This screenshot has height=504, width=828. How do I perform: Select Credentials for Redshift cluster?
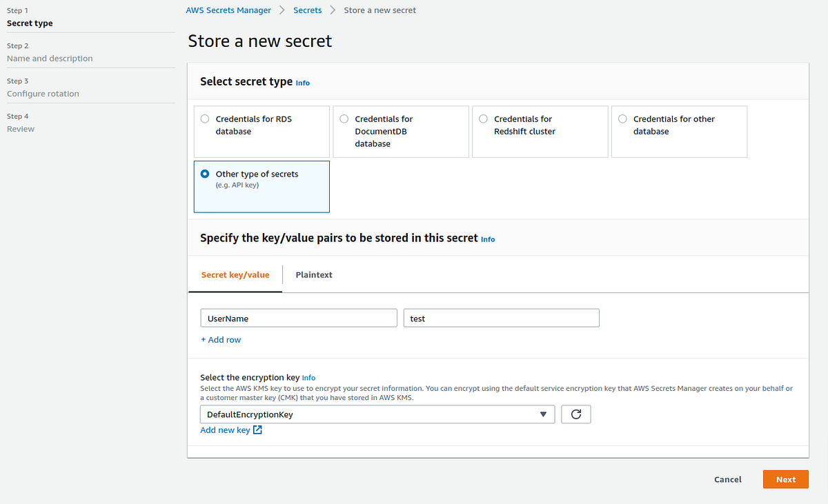(483, 119)
